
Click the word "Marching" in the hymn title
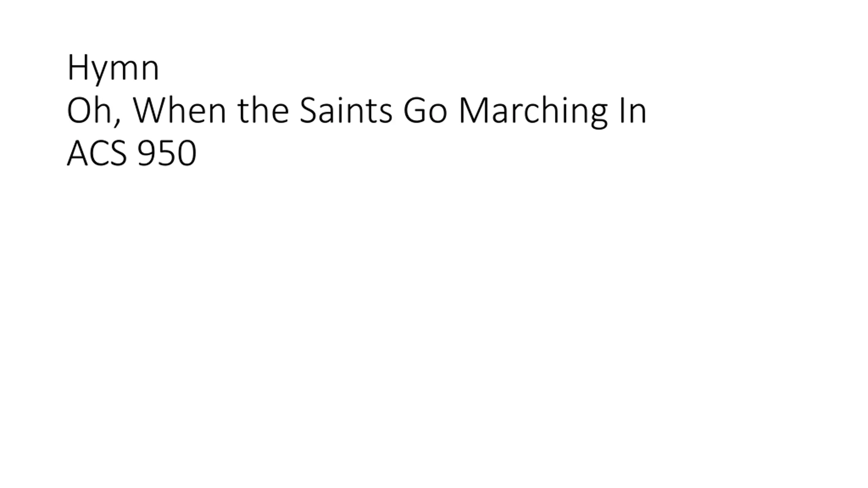(x=533, y=111)
